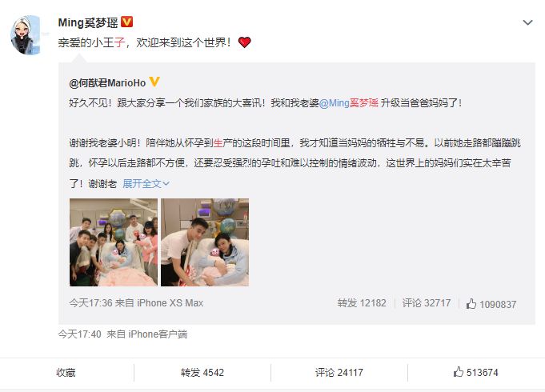Viewport: 545px width, 392px height.
Task: Click the @Ming奚梦瑶 mention in the repost
Action: click(348, 103)
